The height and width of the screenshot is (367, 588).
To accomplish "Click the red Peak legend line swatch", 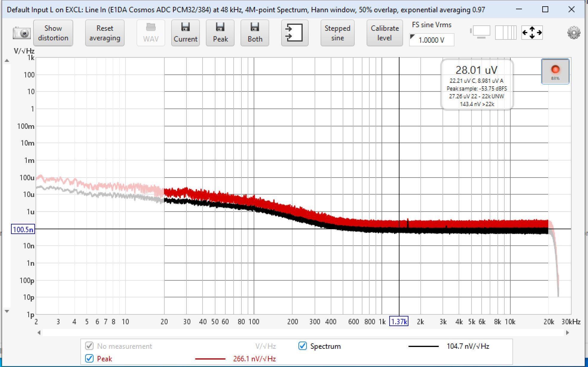I will [210, 359].
